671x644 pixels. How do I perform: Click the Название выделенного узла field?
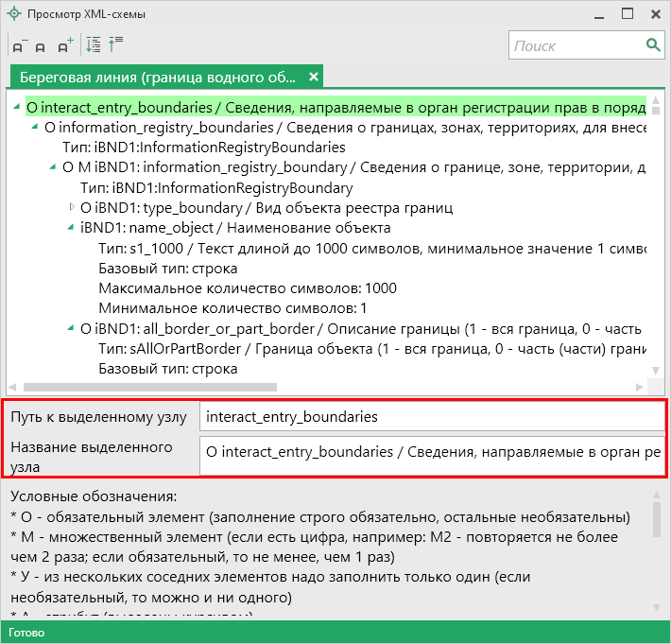tap(431, 453)
